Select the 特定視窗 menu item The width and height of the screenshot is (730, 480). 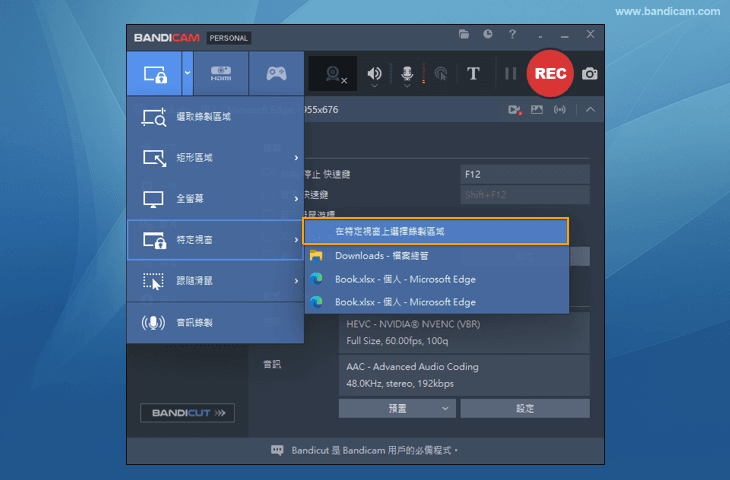click(216, 240)
